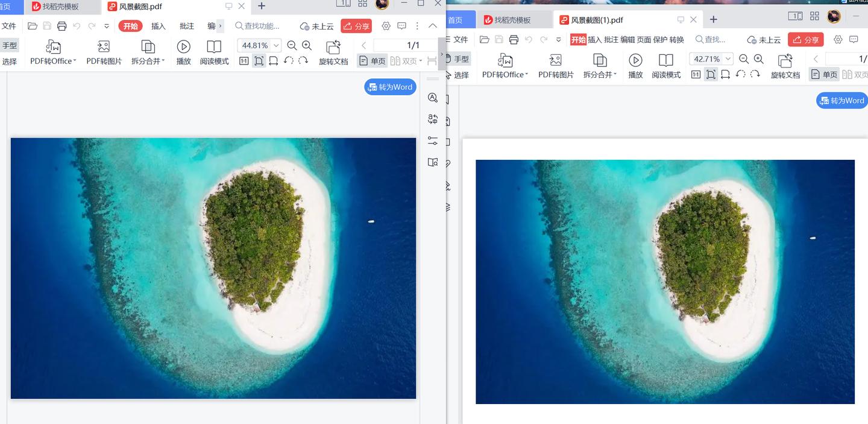Toggle 单页 view in left window
Viewport: 868px width, 424px height.
372,61
